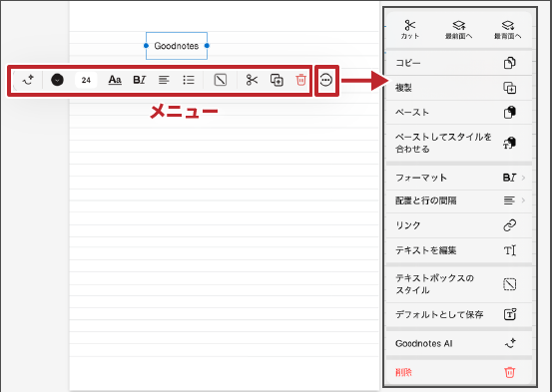The height and width of the screenshot is (392, 552).
Task: Click カット at top of menu
Action: click(410, 30)
